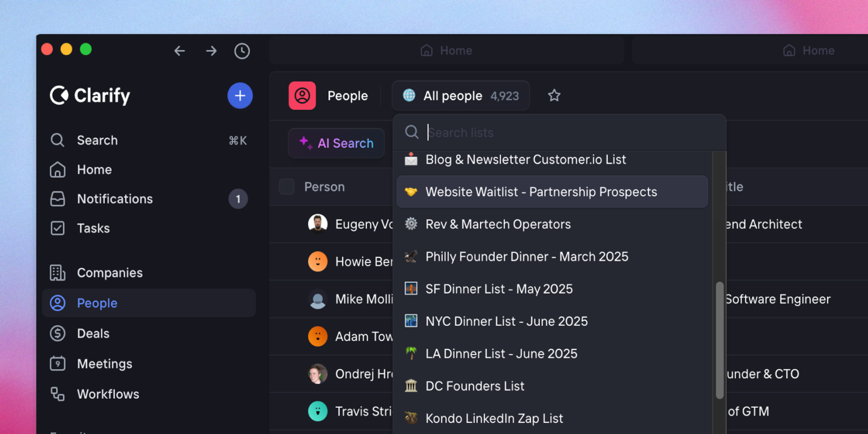Select SF Dinner List - May 2025
This screenshot has height=434, width=868.
pos(552,289)
